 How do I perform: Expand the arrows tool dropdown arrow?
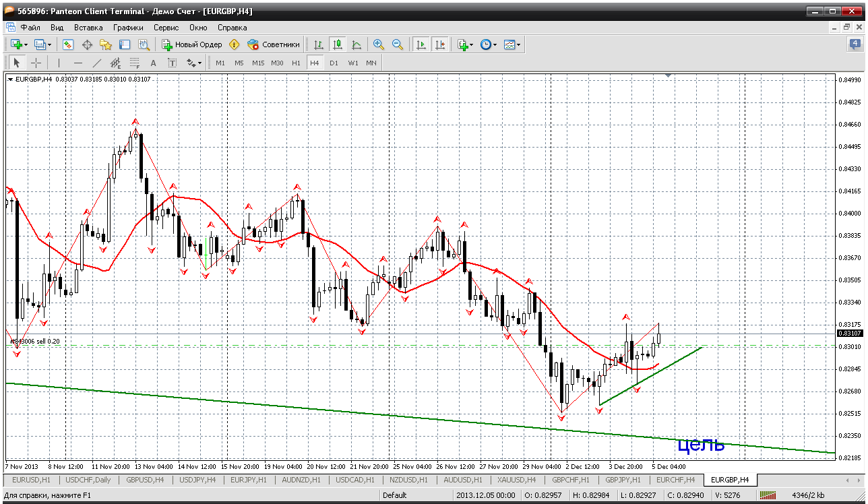pos(200,63)
